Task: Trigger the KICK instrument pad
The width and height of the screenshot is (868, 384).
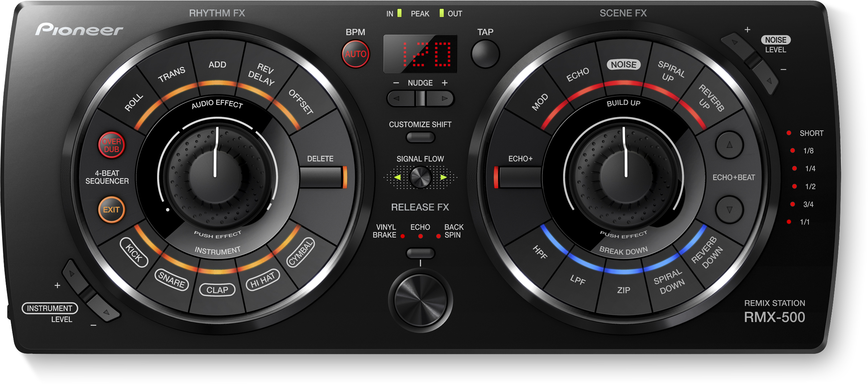Action: pyautogui.click(x=134, y=252)
